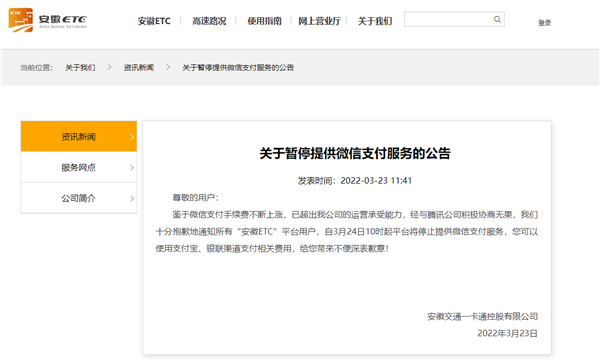This screenshot has height=363, width=600.
Task: Open the 安徽ETC menu item
Action: pyautogui.click(x=154, y=21)
